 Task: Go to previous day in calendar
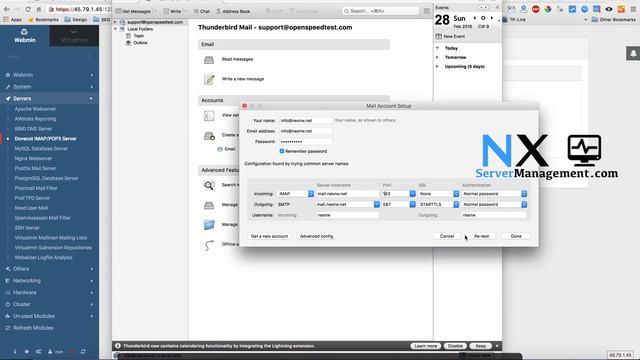[x=474, y=18]
